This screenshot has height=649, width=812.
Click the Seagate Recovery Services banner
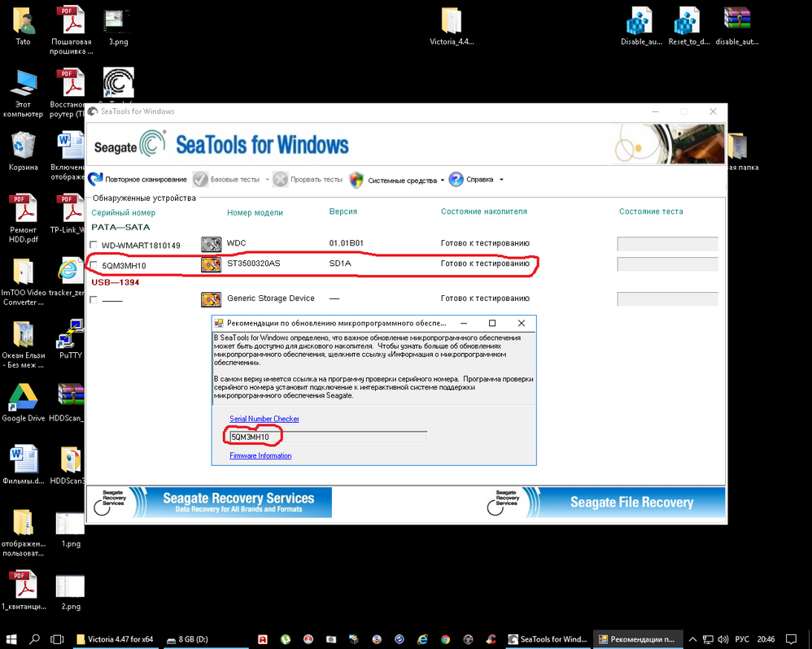pos(209,502)
